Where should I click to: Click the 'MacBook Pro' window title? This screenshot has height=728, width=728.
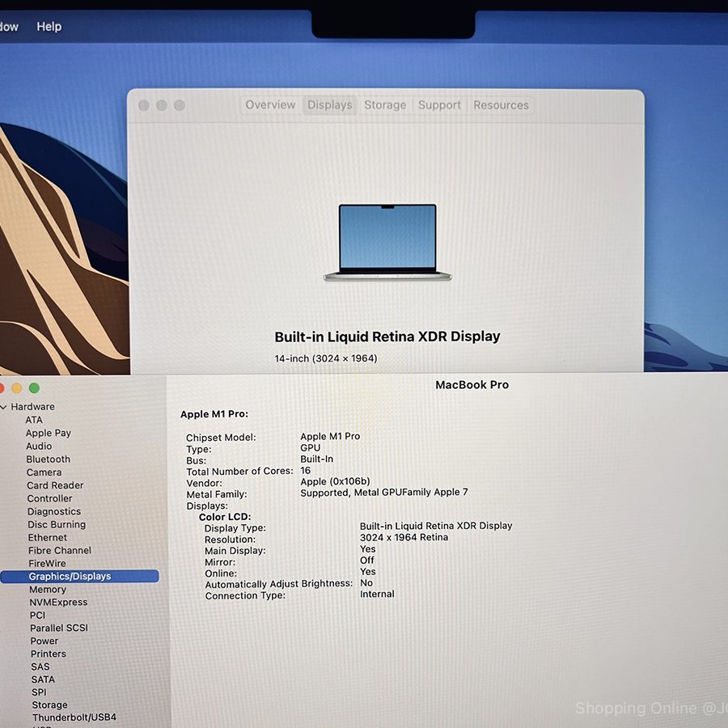[x=472, y=385]
